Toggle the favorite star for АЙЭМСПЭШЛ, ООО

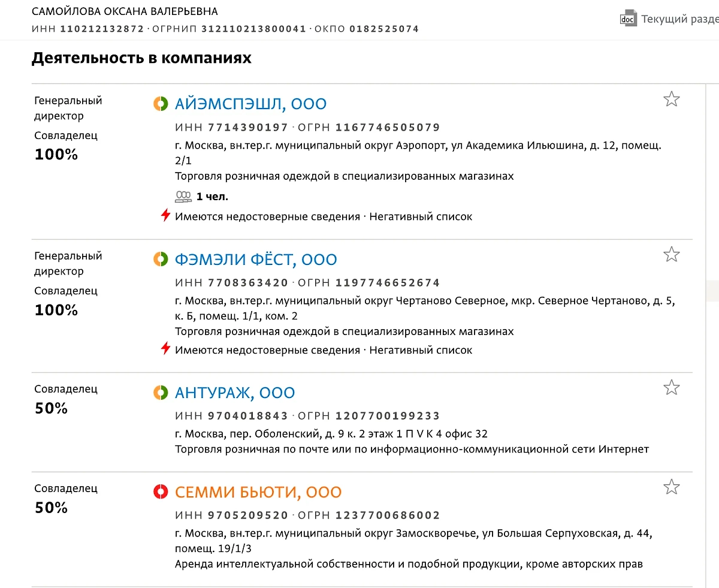click(x=672, y=99)
